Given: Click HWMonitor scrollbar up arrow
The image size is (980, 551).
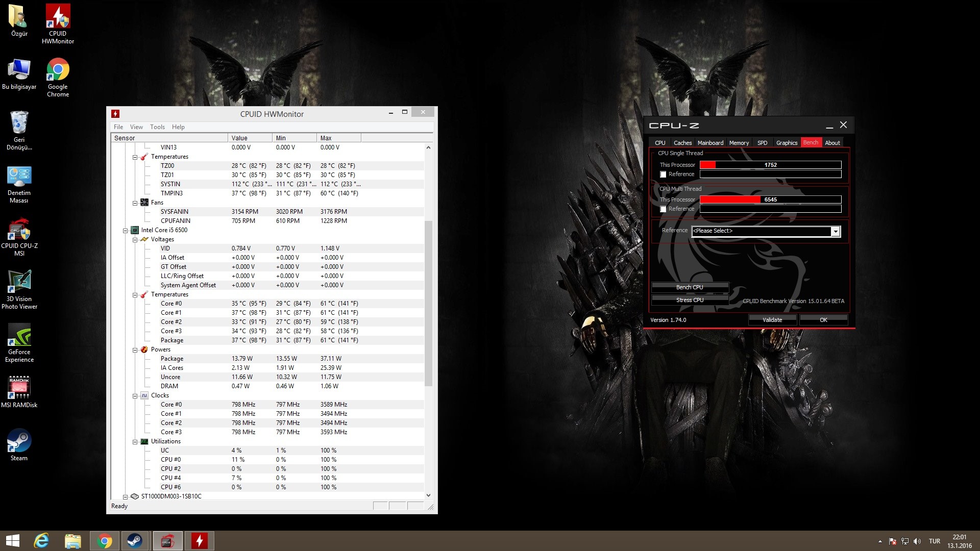Looking at the screenshot, I should (x=428, y=147).
